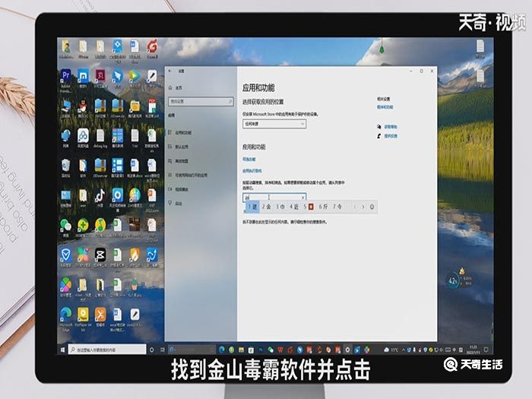Click the Home icon in Settings sidebar

coord(170,87)
